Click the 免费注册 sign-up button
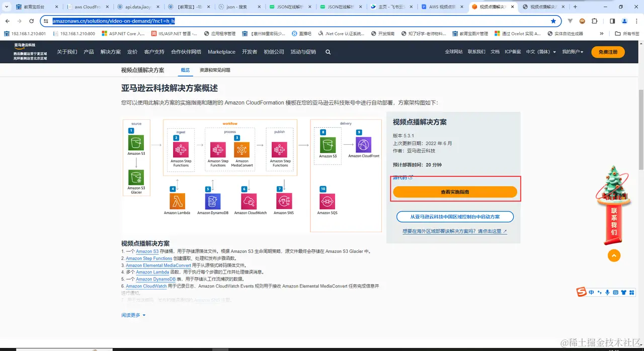Image resolution: width=644 pixels, height=351 pixels. [x=608, y=52]
